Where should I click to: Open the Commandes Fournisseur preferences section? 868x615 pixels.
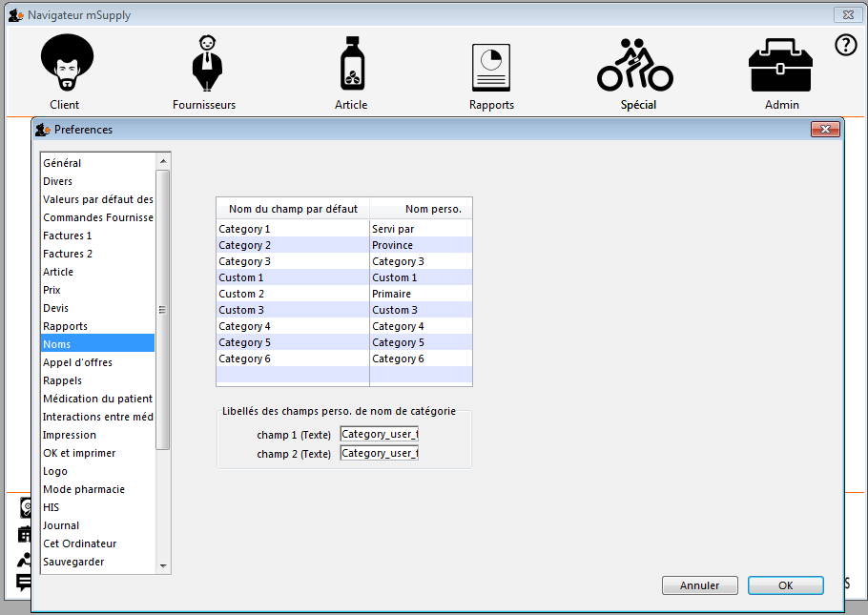[x=97, y=217]
